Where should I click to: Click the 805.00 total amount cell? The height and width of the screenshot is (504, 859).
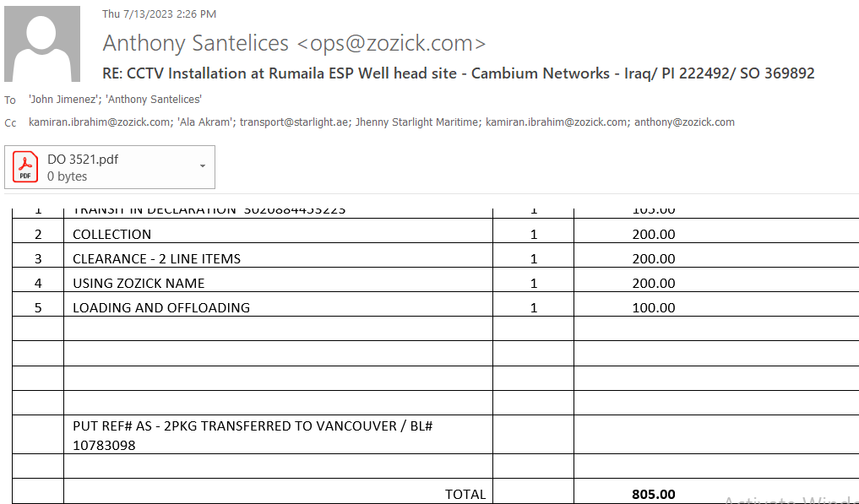[653, 494]
